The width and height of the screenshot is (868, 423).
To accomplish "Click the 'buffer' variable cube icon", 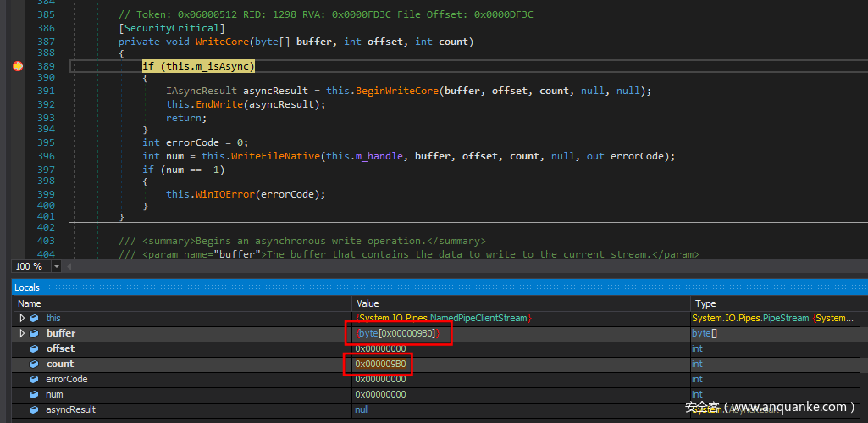I will (33, 333).
